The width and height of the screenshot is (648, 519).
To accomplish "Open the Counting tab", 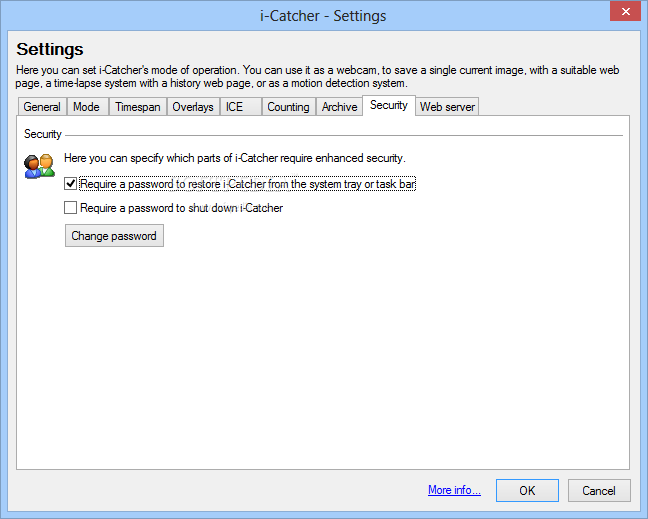I will point(288,107).
